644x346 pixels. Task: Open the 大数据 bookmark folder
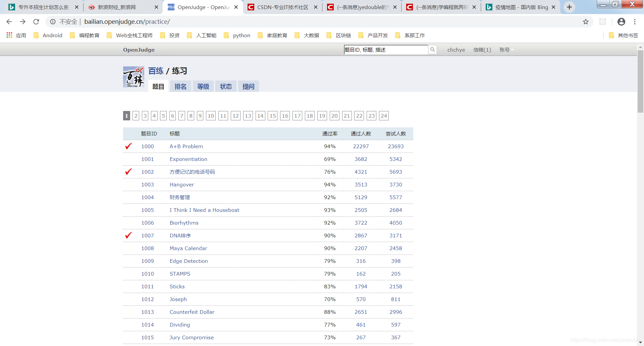click(x=307, y=35)
